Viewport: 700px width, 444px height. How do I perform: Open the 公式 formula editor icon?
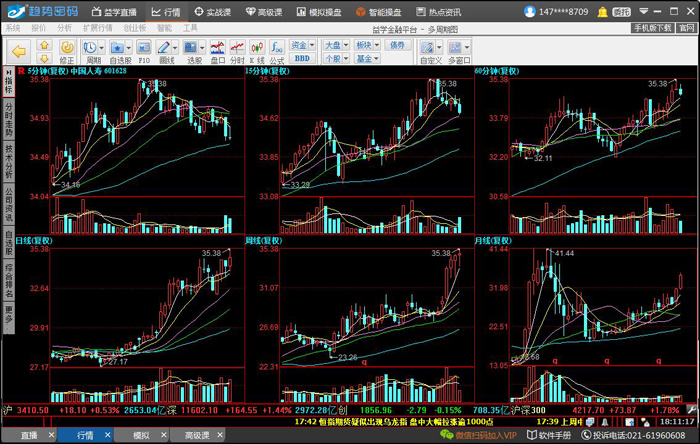pos(277,47)
